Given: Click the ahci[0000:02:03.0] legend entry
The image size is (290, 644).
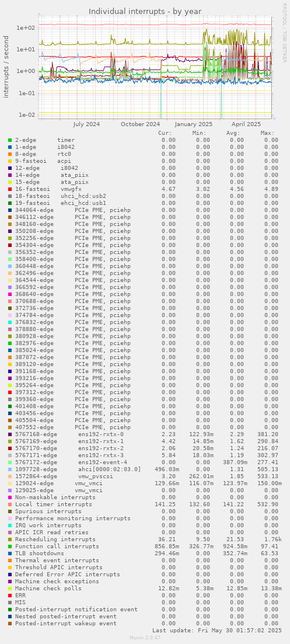Looking at the screenshot, I should coord(78,469).
